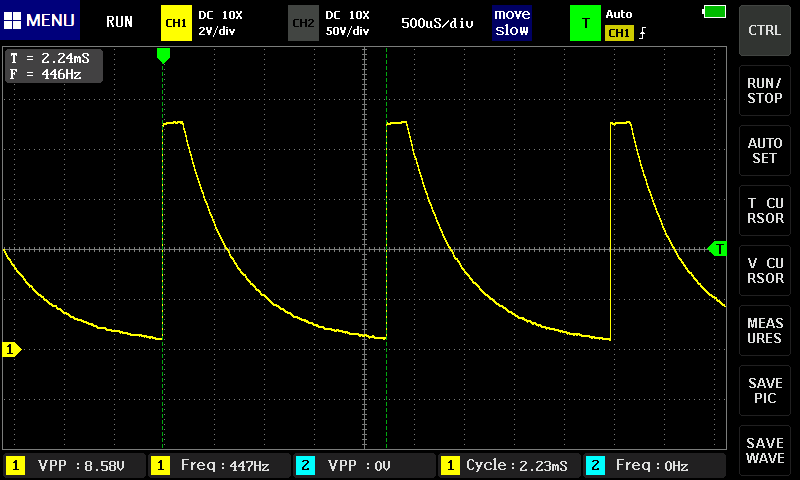Viewport: 800px width, 480px height.
Task: Enable V CURSOR
Action: pyautogui.click(x=764, y=270)
